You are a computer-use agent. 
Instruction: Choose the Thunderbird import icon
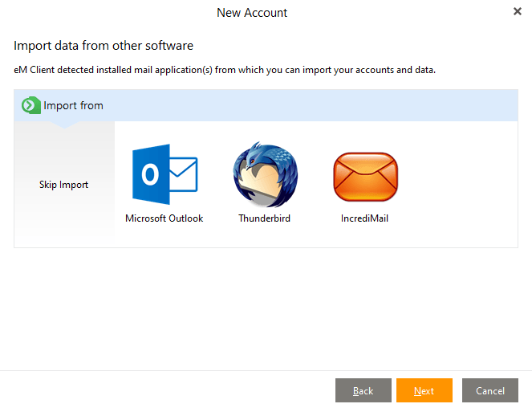pos(266,174)
